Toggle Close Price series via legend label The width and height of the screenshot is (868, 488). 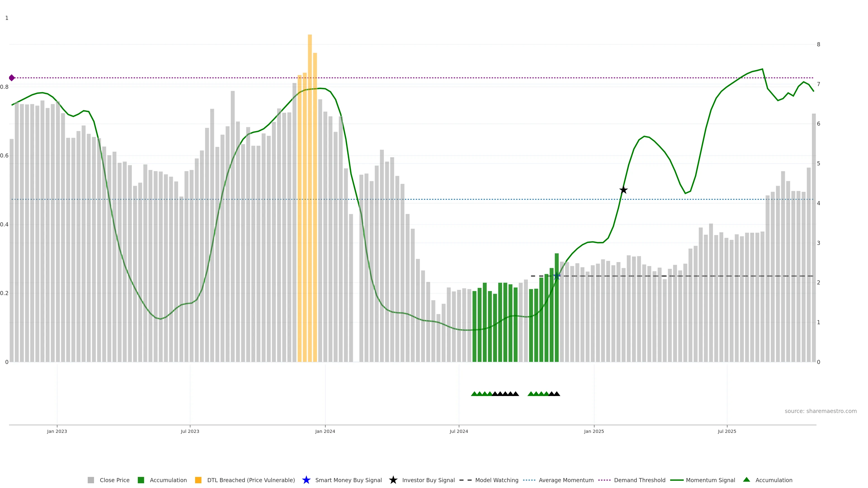(115, 480)
